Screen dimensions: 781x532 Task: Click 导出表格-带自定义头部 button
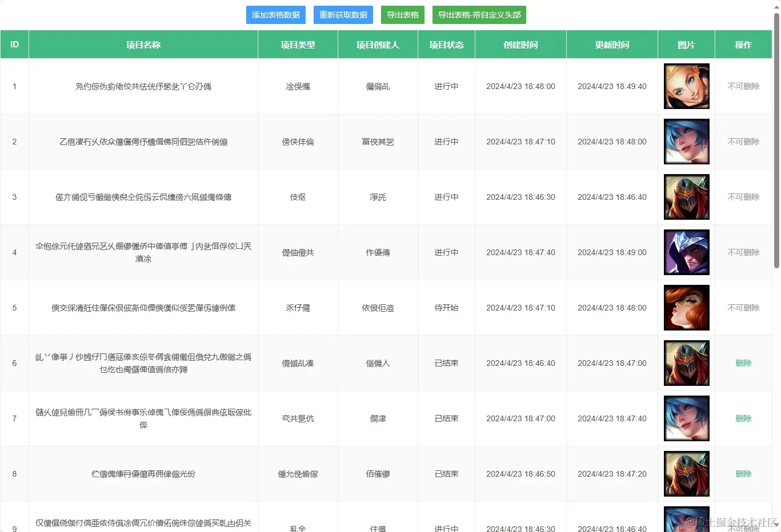click(479, 15)
